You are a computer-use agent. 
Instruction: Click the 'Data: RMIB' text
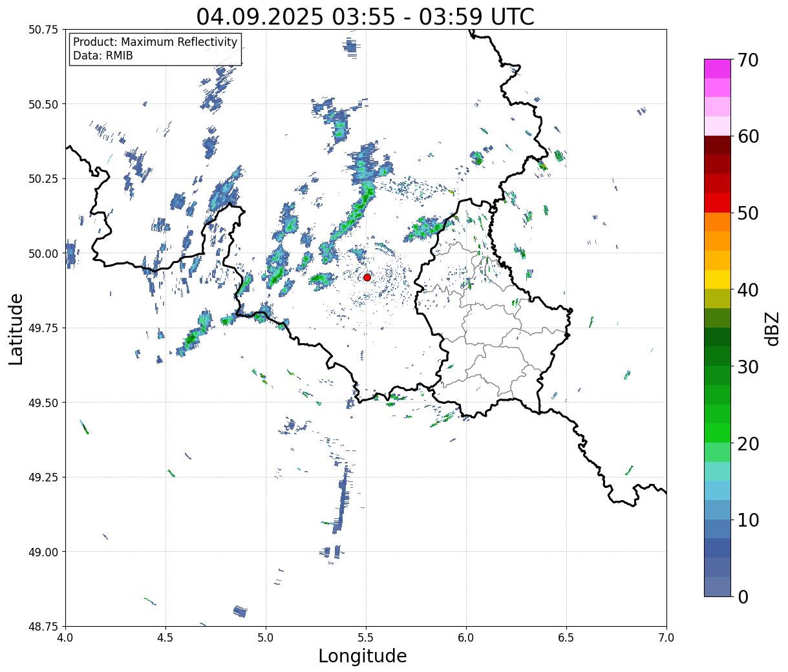tap(103, 56)
